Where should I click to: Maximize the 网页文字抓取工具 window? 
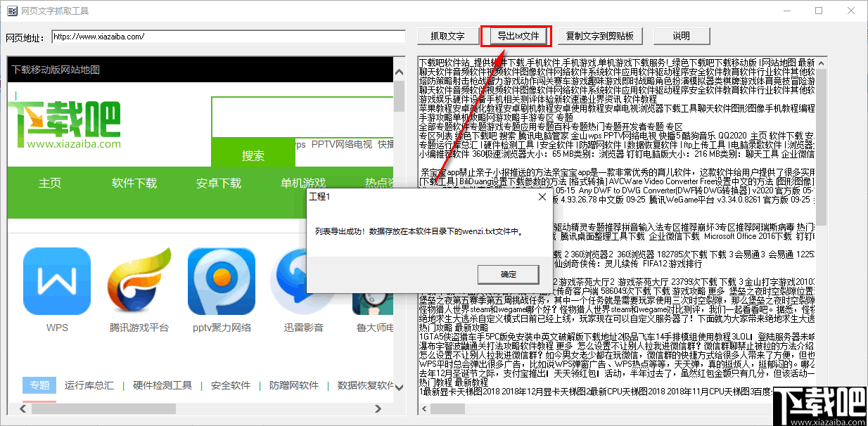(819, 11)
